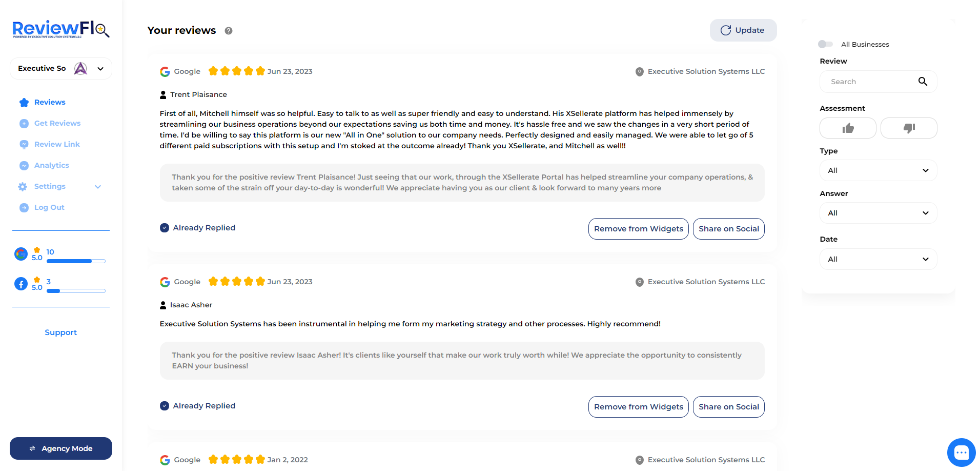Click the ReviewFlo logo

61,29
